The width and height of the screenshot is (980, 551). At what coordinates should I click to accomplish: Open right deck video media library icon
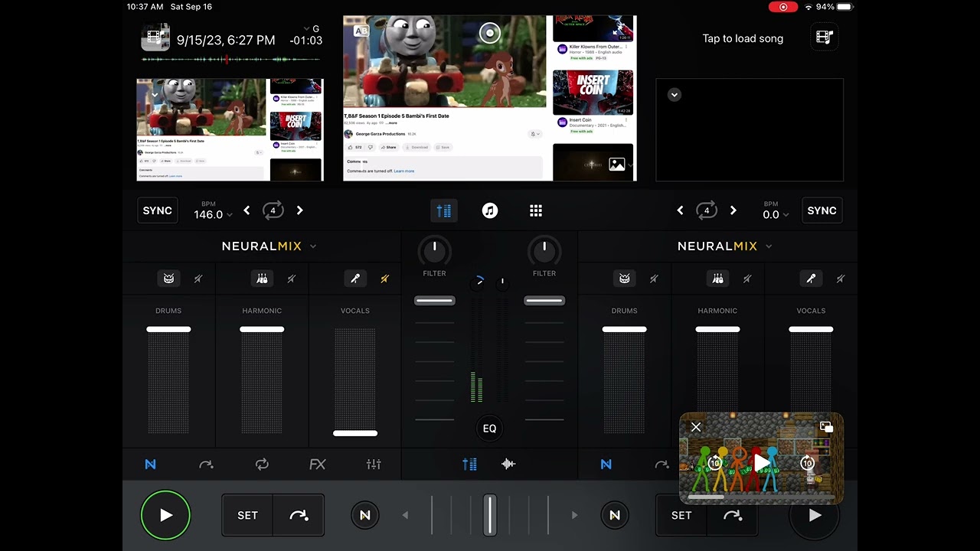[825, 37]
